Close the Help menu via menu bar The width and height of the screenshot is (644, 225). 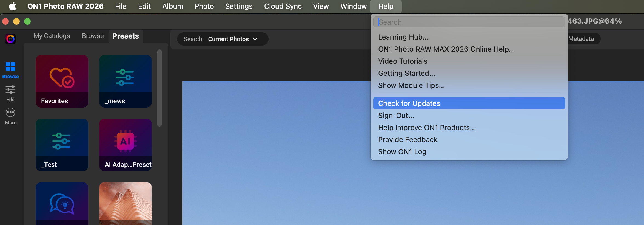[x=386, y=6]
